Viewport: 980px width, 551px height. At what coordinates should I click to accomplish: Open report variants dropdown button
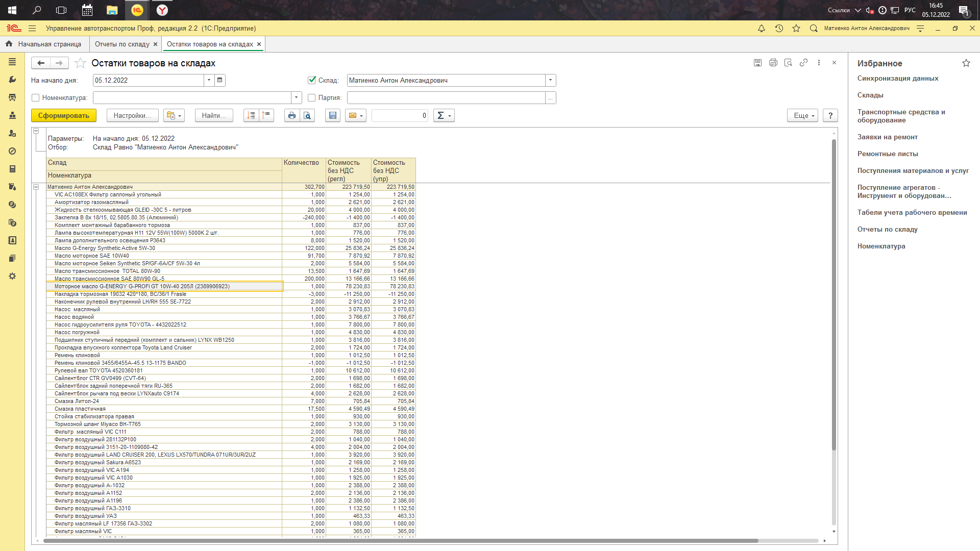click(x=174, y=115)
